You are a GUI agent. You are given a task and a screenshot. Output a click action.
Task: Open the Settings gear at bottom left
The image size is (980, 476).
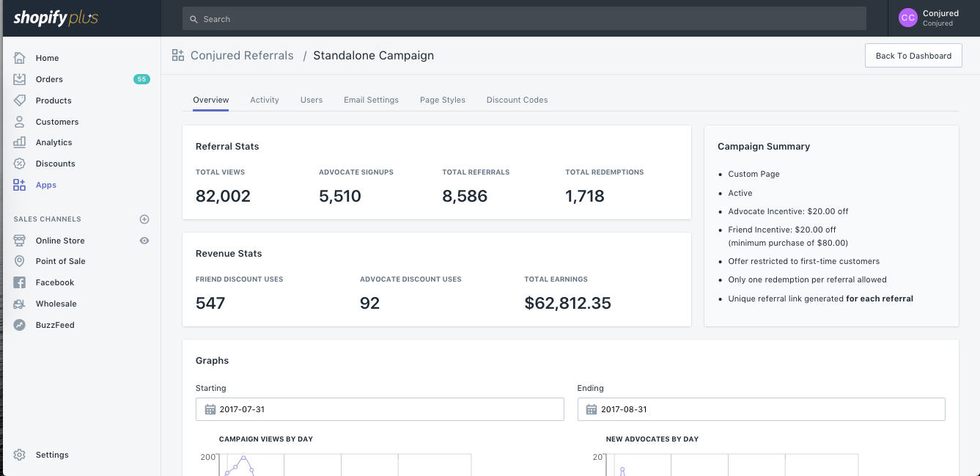point(19,455)
